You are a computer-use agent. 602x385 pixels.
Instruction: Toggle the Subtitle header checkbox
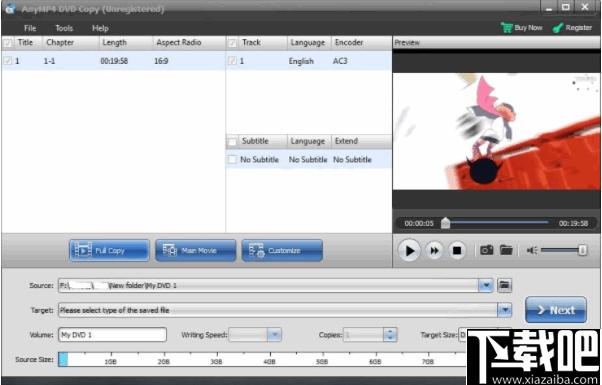[232, 142]
